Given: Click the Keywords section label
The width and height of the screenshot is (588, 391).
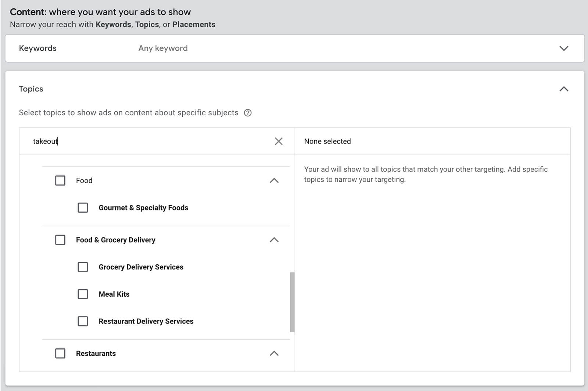Looking at the screenshot, I should pos(37,48).
